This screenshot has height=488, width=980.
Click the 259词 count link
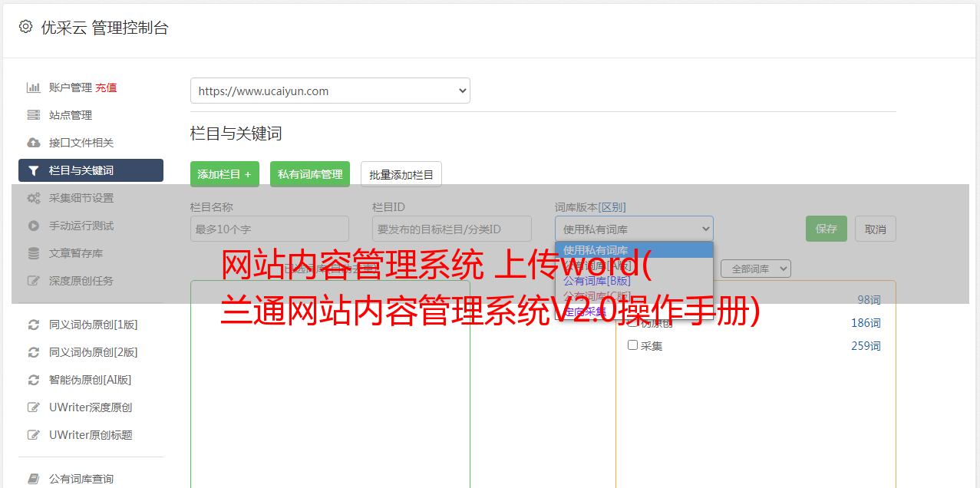point(866,346)
